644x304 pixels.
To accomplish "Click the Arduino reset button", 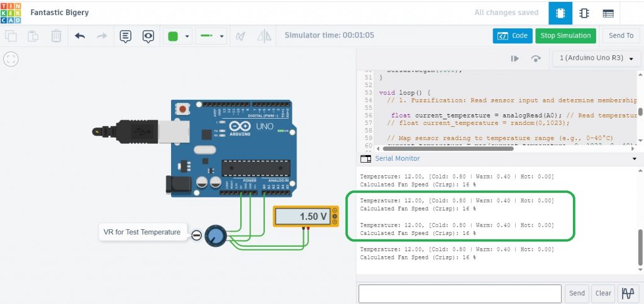I will pos(183,109).
